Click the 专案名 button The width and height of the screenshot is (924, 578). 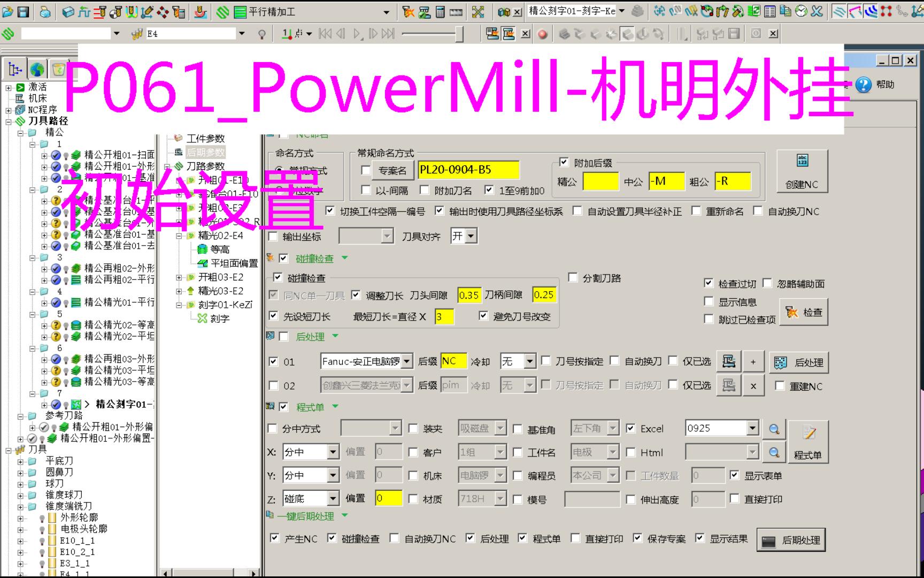click(x=392, y=171)
